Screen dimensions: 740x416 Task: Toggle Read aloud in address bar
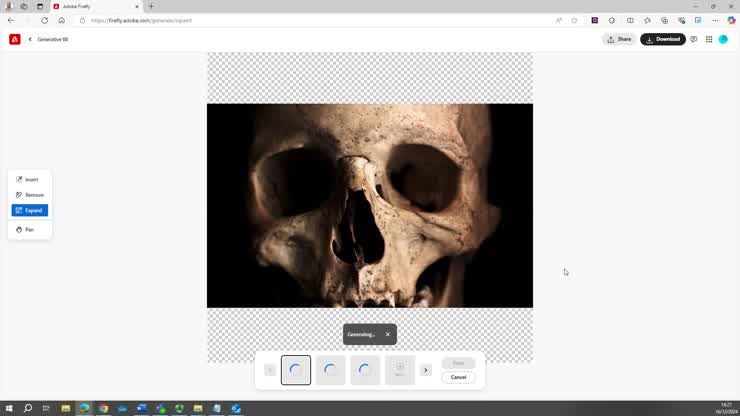[559, 20]
